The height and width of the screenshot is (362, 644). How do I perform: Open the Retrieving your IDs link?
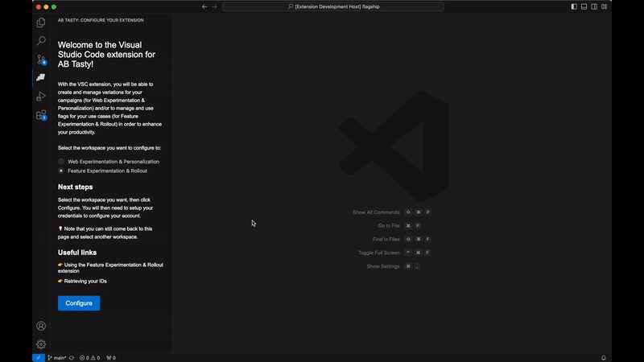(x=85, y=281)
